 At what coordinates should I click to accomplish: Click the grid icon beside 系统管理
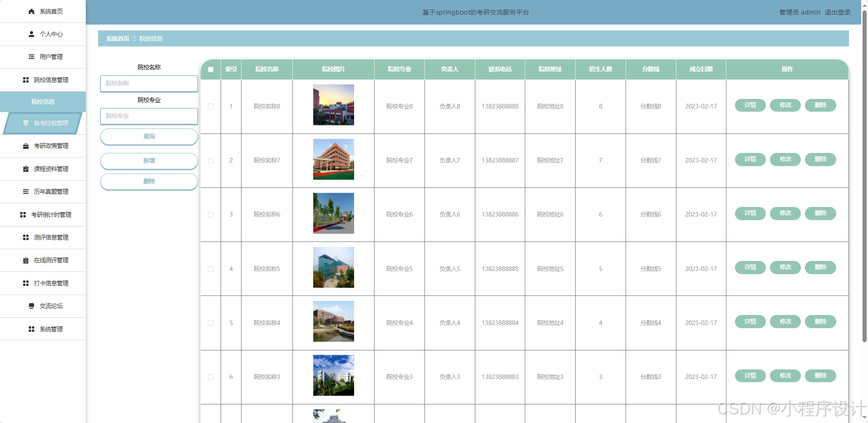pos(31,329)
